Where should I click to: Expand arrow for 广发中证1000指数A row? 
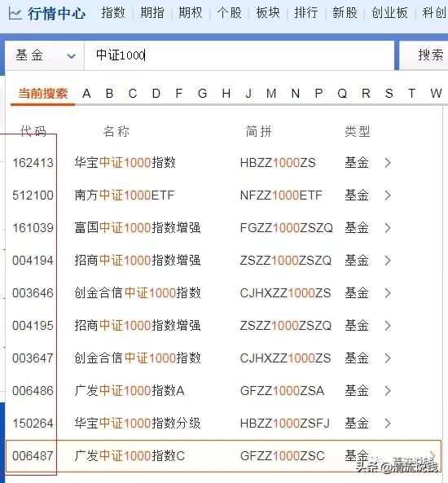(x=388, y=391)
